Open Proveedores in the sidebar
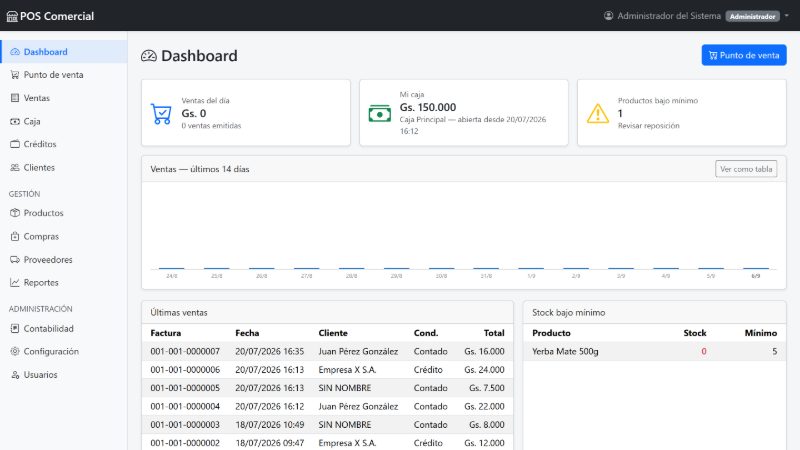The width and height of the screenshot is (800, 450). [64, 260]
